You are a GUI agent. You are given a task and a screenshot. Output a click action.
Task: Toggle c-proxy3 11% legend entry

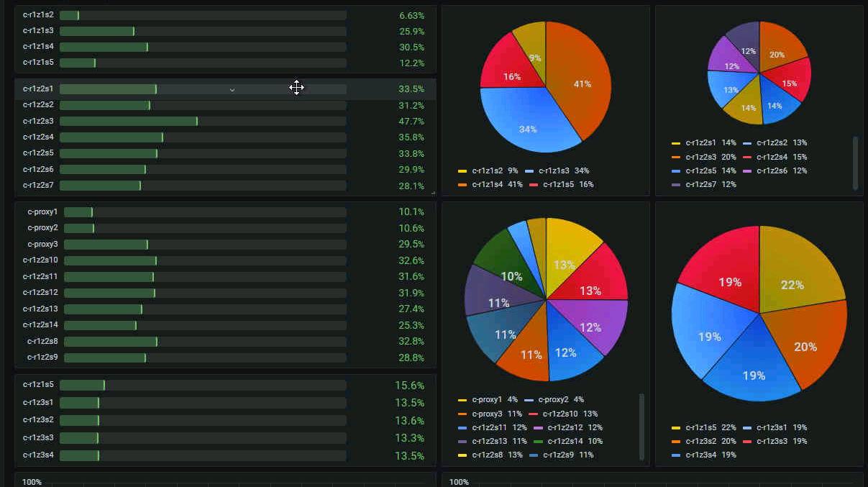click(489, 414)
